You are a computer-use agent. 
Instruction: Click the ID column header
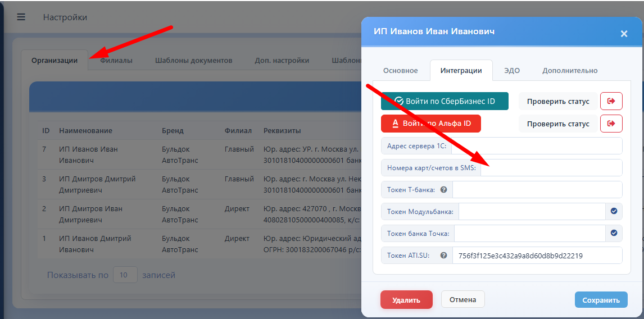tap(46, 130)
